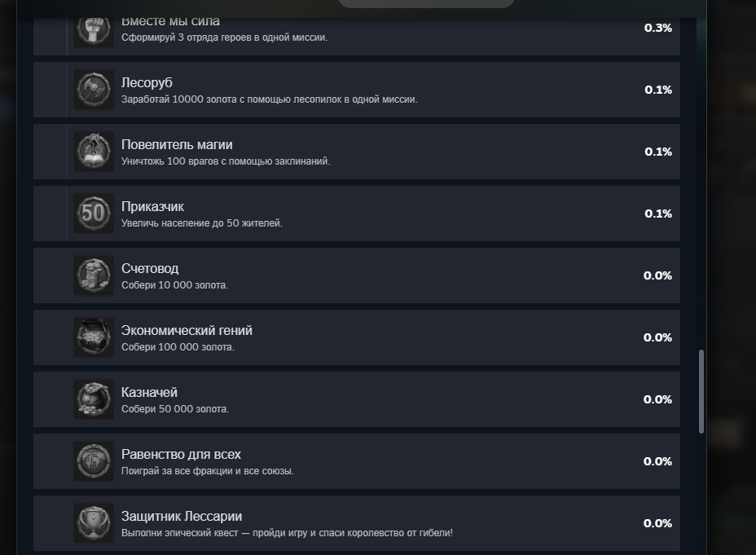Click the Защитник Лессарии achievement title

[182, 517]
